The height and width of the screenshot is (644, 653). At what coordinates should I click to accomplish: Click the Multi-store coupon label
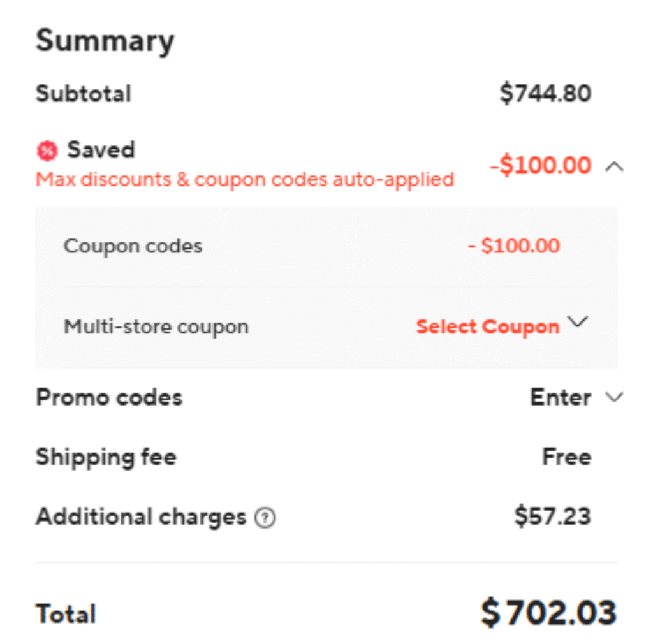(x=156, y=326)
